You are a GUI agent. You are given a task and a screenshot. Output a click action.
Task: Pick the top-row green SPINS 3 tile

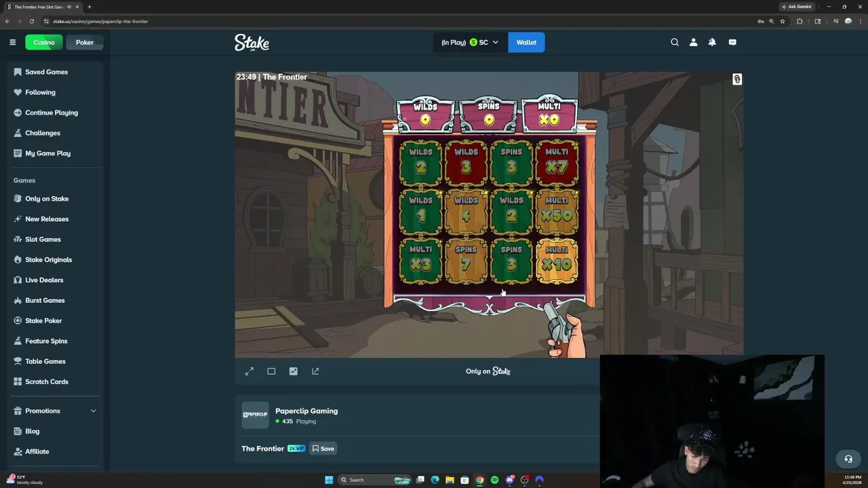511,163
